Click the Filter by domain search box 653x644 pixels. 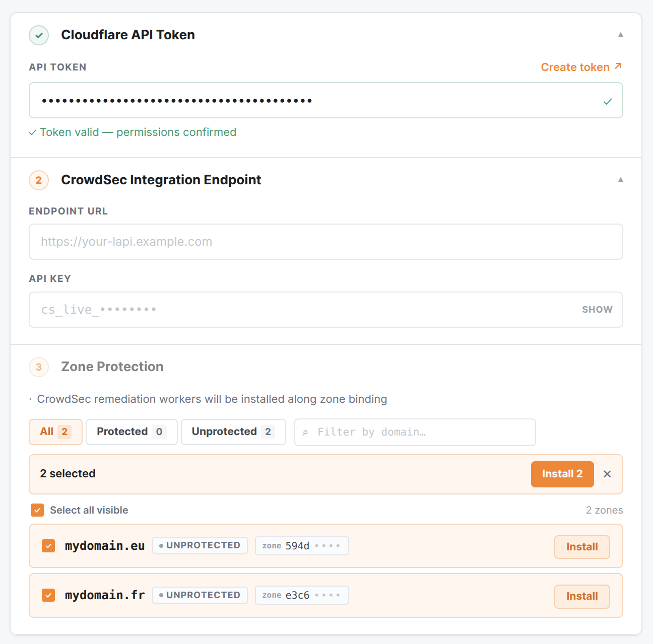point(415,433)
